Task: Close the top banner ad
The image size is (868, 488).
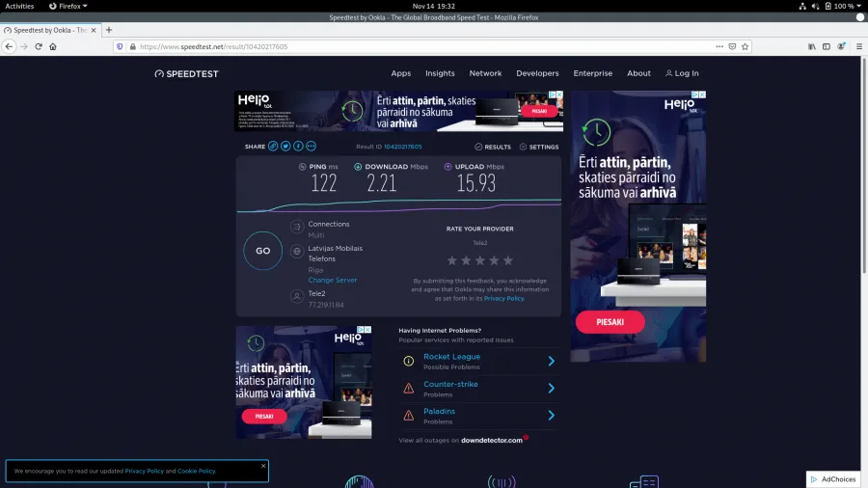Action: [559, 95]
